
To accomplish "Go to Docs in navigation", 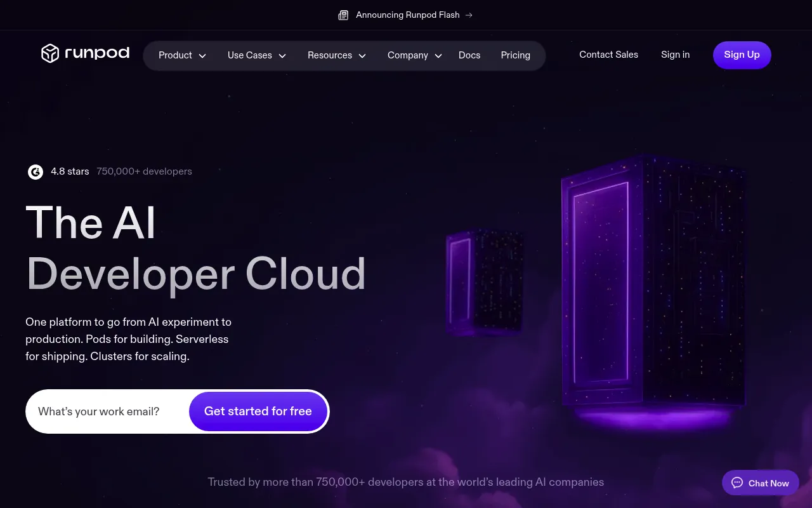I will point(469,55).
